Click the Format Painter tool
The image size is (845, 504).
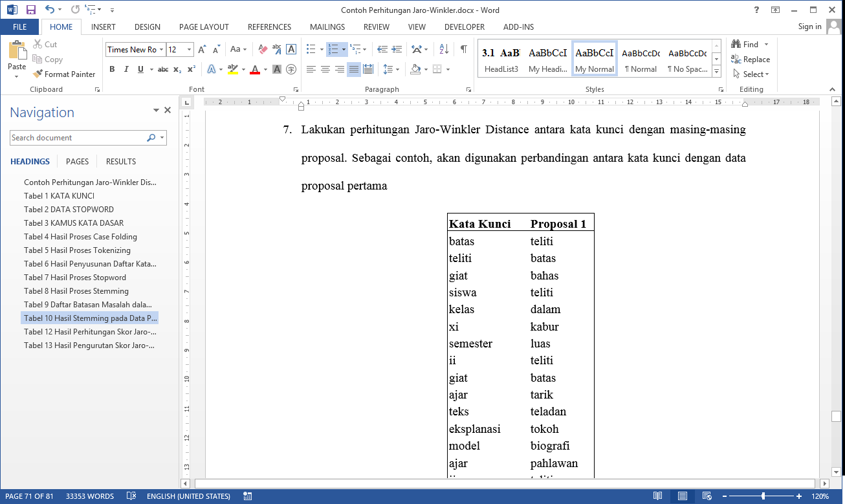pyautogui.click(x=64, y=74)
